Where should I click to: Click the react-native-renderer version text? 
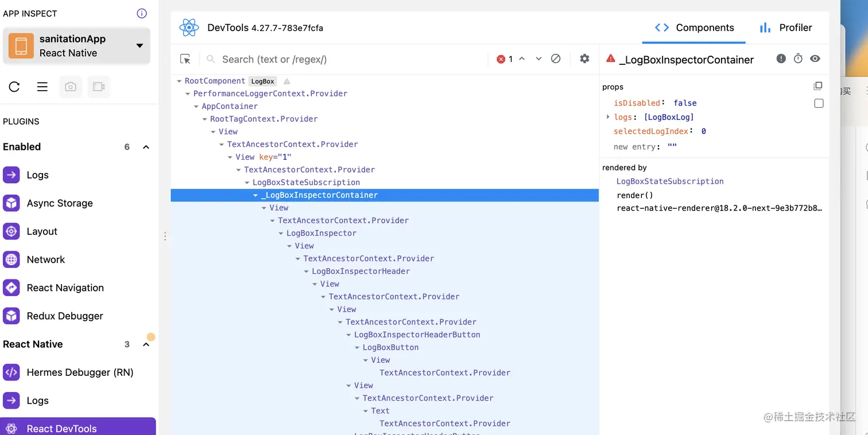click(719, 208)
